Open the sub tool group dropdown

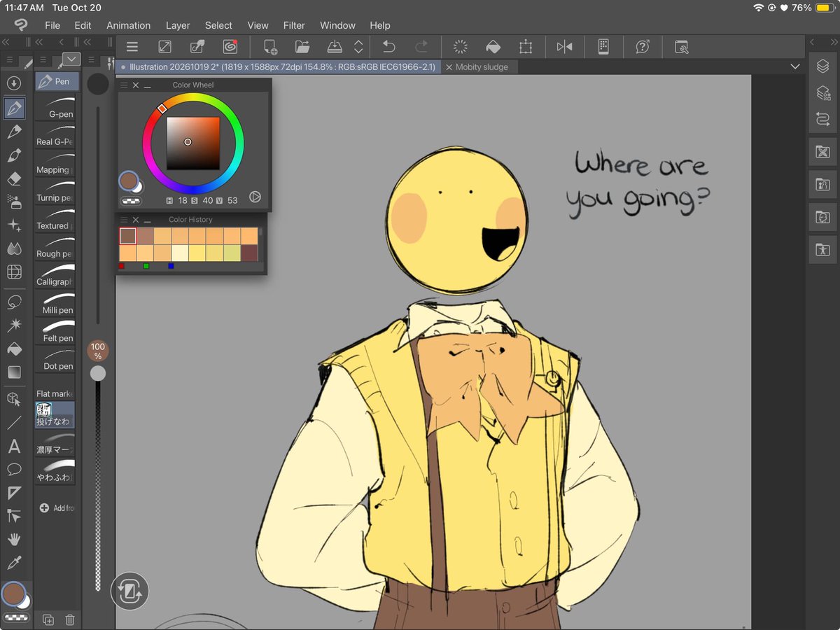click(71, 59)
